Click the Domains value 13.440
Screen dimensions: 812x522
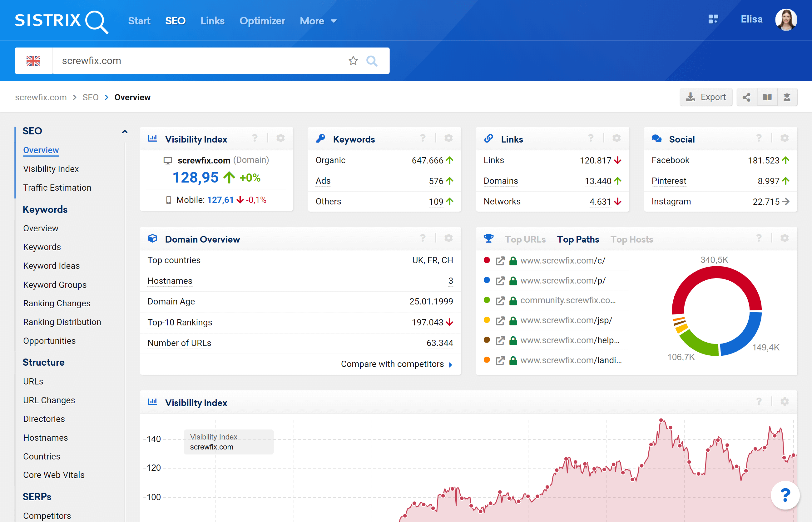[x=598, y=181]
